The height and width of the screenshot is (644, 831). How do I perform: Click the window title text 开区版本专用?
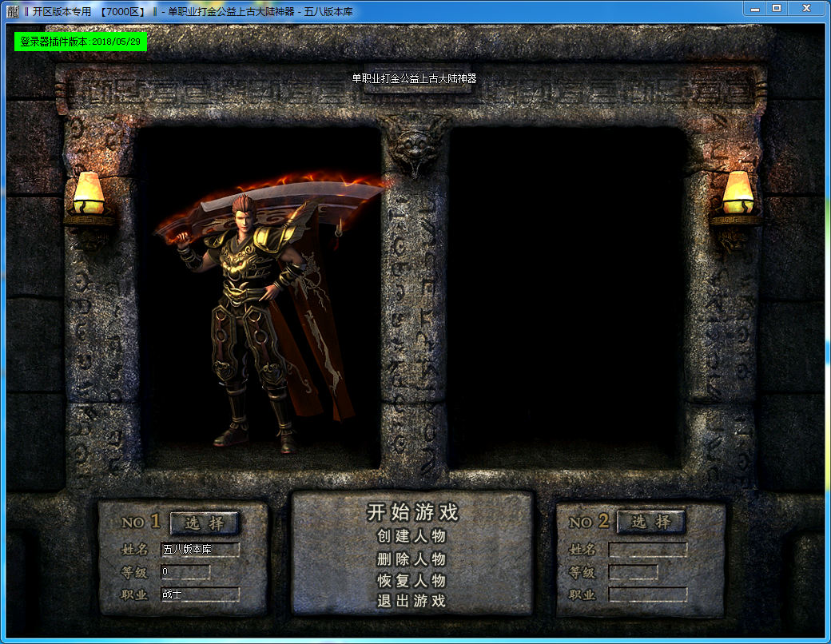pos(62,12)
